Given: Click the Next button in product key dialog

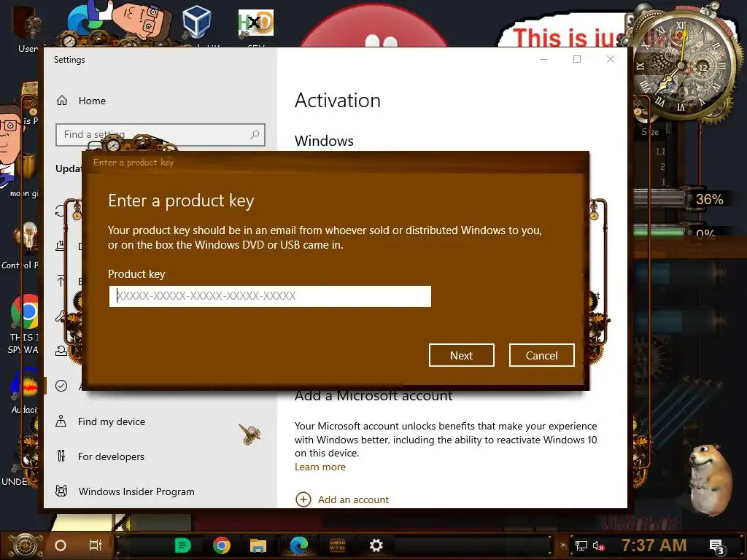Looking at the screenshot, I should click(x=461, y=355).
